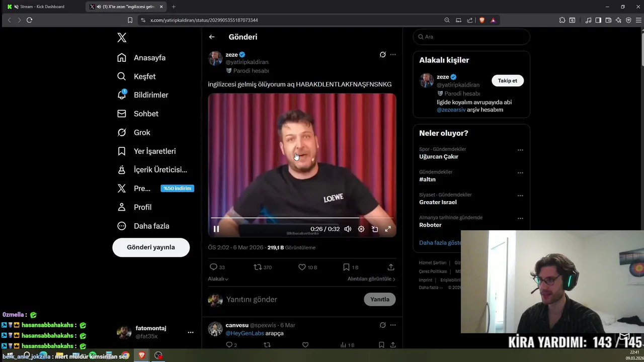Like canvesu's reply
The height and width of the screenshot is (362, 644).
click(305, 345)
